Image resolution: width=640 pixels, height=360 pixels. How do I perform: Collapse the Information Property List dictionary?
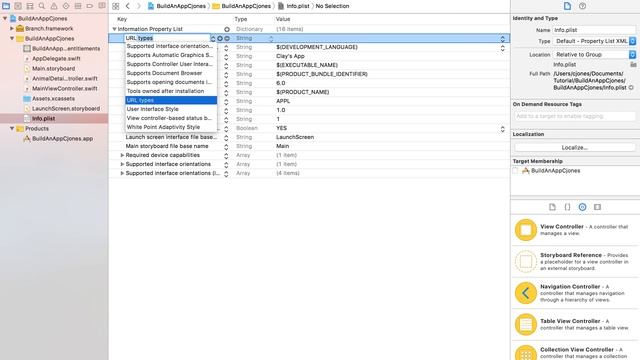[x=114, y=29]
